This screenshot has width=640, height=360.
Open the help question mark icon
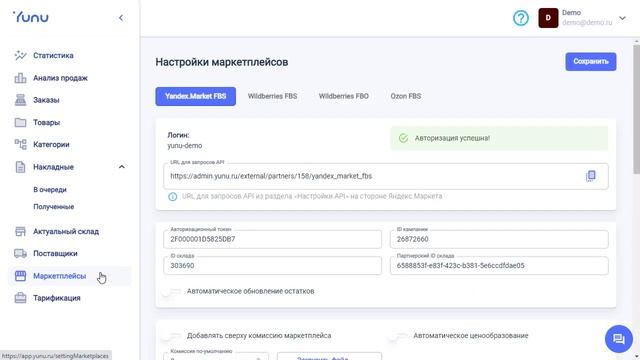(x=521, y=18)
